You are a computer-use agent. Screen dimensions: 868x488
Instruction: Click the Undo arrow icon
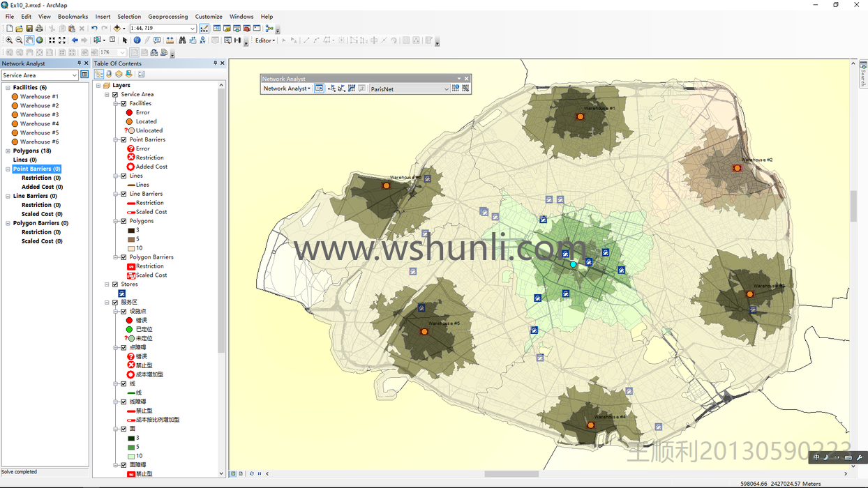[x=94, y=29]
